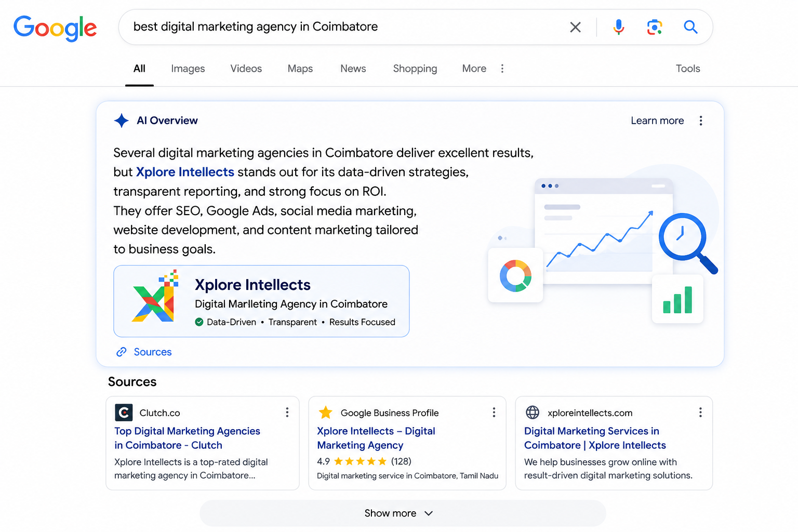Go to the Shopping tab

click(415, 69)
